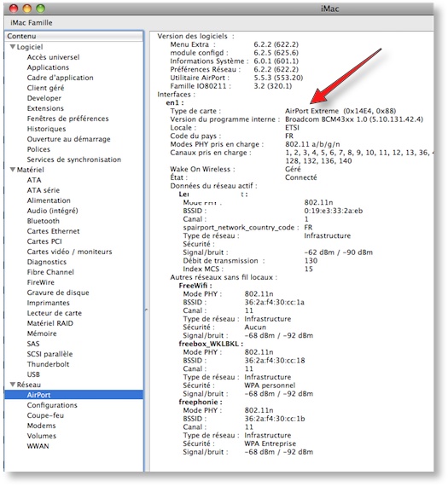
Task: Click the Contenu column header
Action: pyautogui.click(x=74, y=36)
